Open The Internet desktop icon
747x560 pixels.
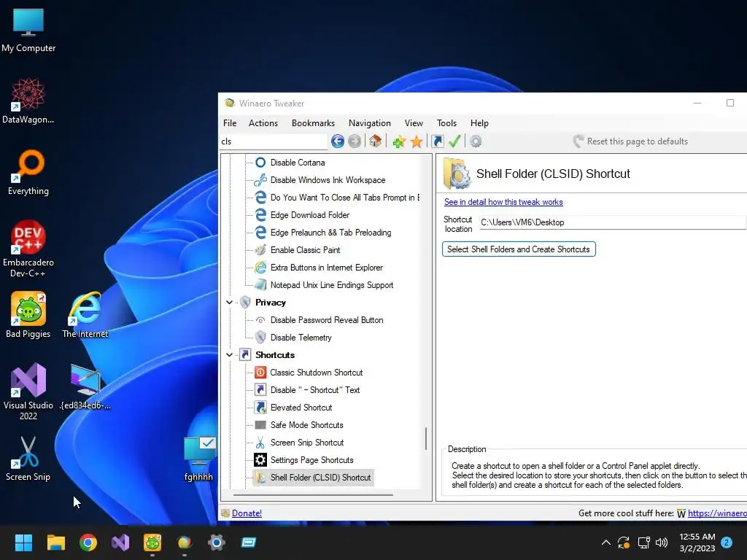pyautogui.click(x=85, y=315)
